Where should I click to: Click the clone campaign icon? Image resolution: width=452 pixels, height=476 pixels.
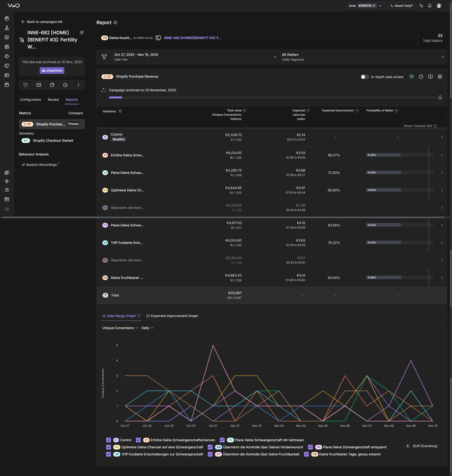tap(52, 85)
